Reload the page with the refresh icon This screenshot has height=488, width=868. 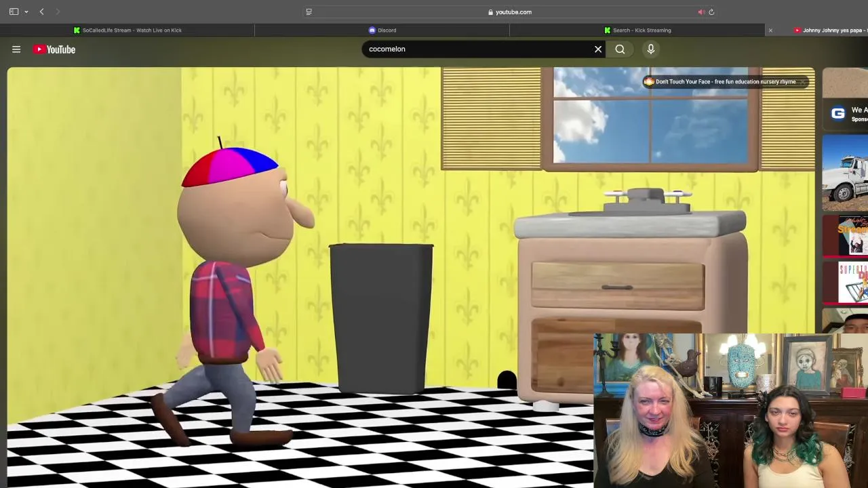[x=711, y=12]
